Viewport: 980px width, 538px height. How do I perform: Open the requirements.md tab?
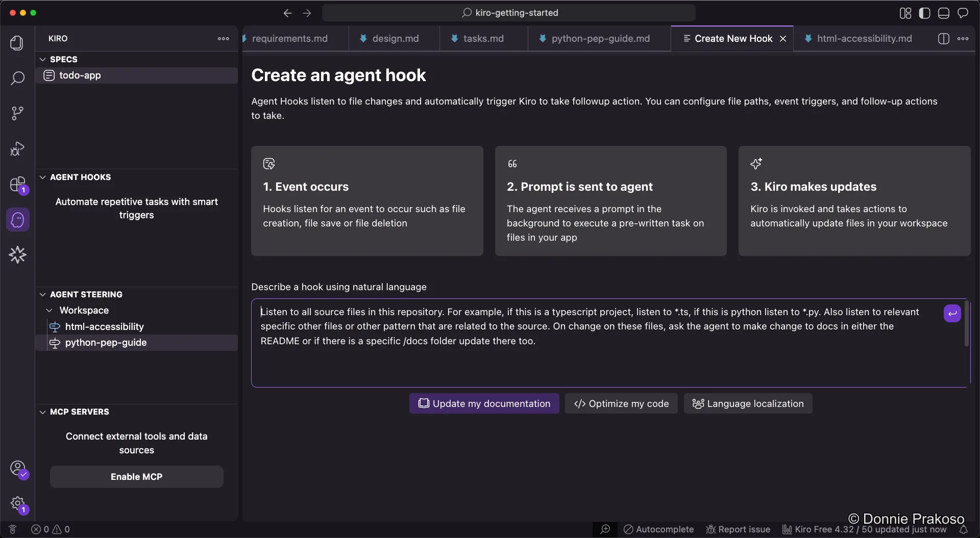pos(290,38)
